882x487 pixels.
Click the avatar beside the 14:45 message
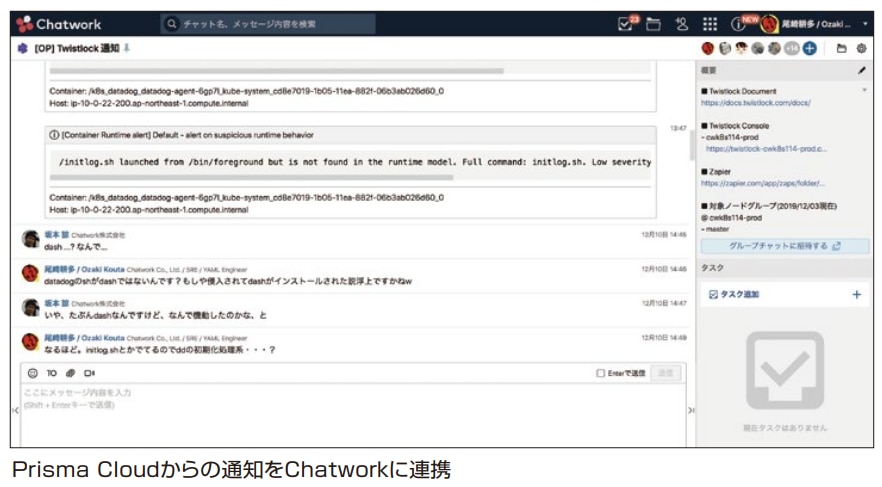coord(30,239)
